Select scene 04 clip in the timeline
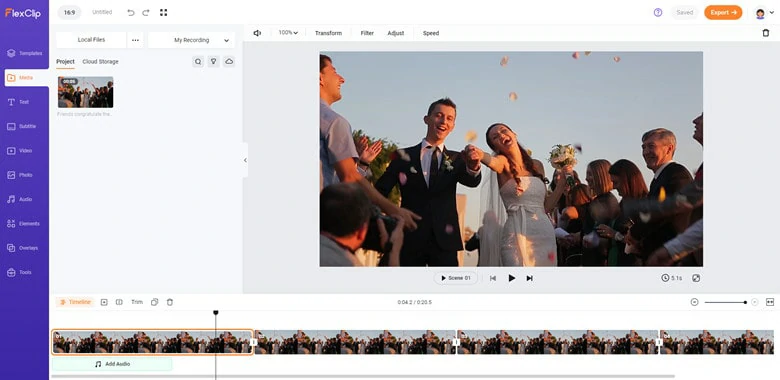780x380 pixels. tap(717, 342)
